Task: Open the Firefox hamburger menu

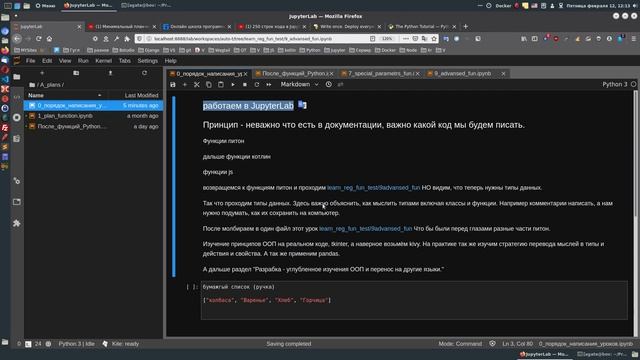Action: 634,39
